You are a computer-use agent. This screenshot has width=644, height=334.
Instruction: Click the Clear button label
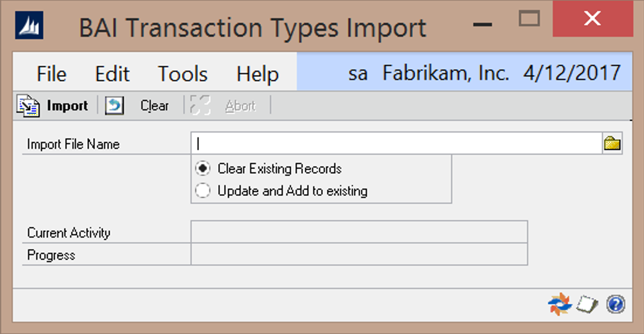(155, 106)
